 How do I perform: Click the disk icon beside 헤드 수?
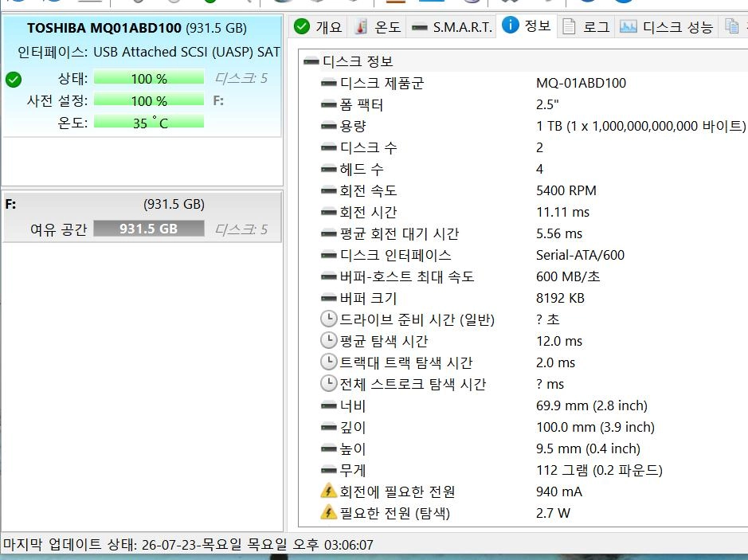(x=328, y=169)
